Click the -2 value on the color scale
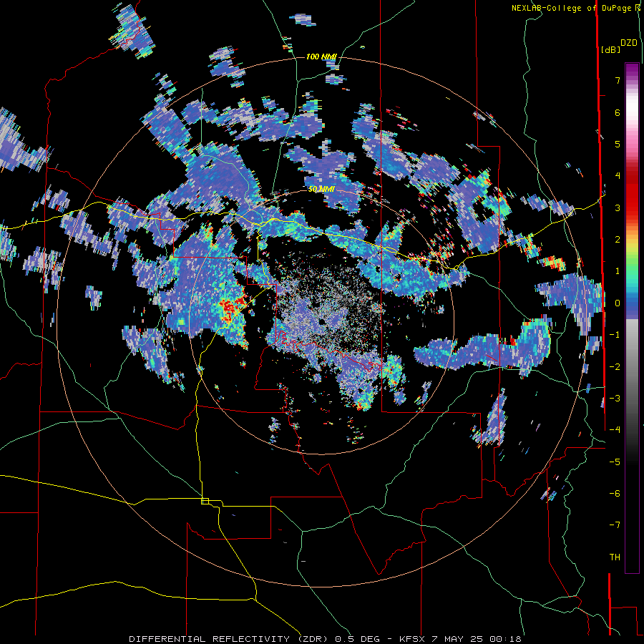Viewport: 644px width, 644px height. click(x=615, y=367)
